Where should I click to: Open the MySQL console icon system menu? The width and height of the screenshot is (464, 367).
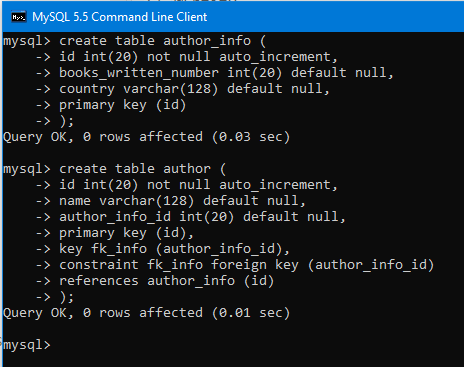pos(18,17)
